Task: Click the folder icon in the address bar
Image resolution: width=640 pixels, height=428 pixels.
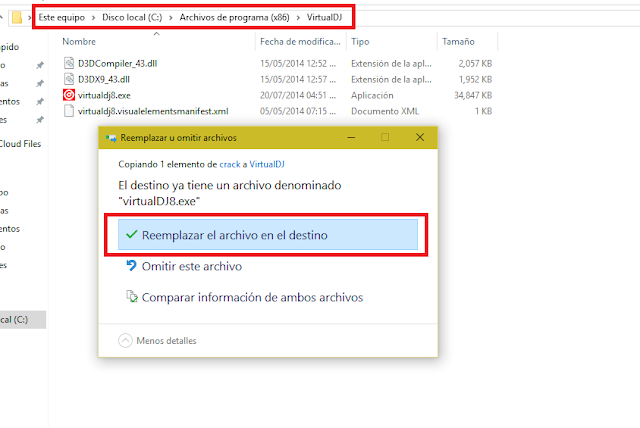Action: [17, 18]
